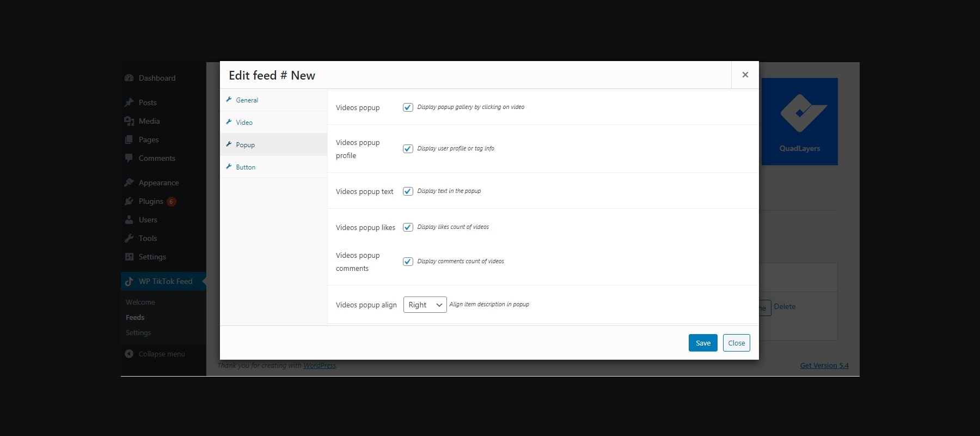Toggle the Videos popup profile checkbox

[408, 149]
